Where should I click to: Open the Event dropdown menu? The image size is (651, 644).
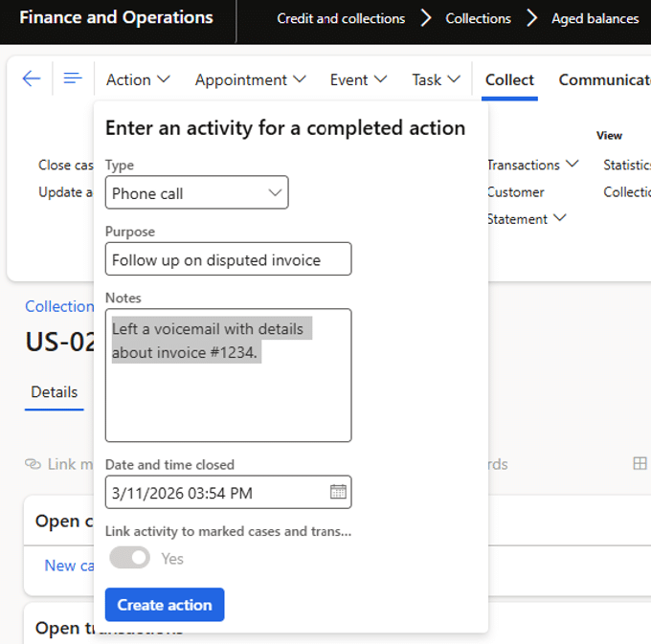tap(358, 80)
